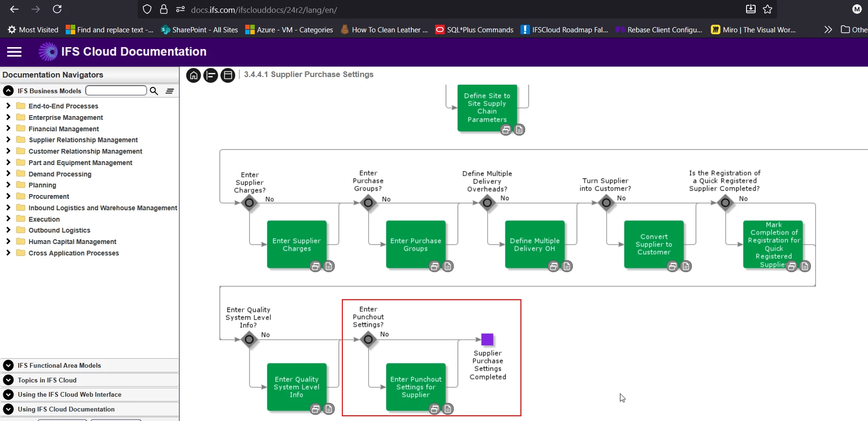868x421 pixels.
Task: Click the browser back arrow
Action: [14, 9]
